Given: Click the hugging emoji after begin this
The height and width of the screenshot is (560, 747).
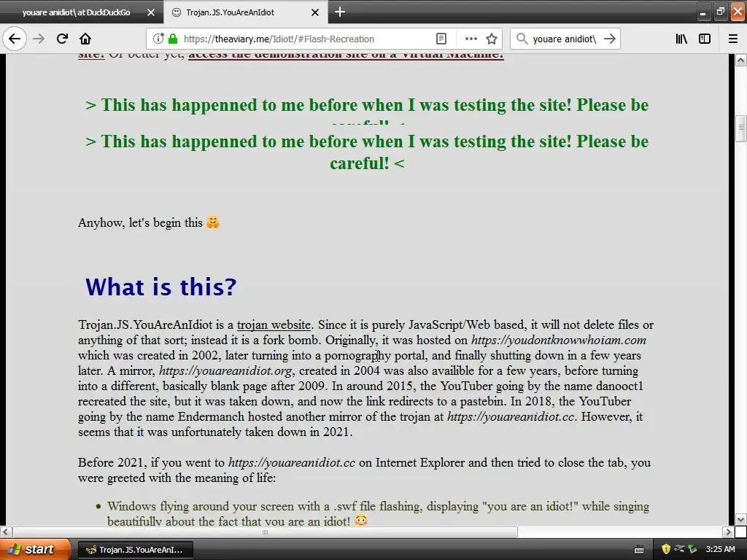Looking at the screenshot, I should click(x=213, y=222).
